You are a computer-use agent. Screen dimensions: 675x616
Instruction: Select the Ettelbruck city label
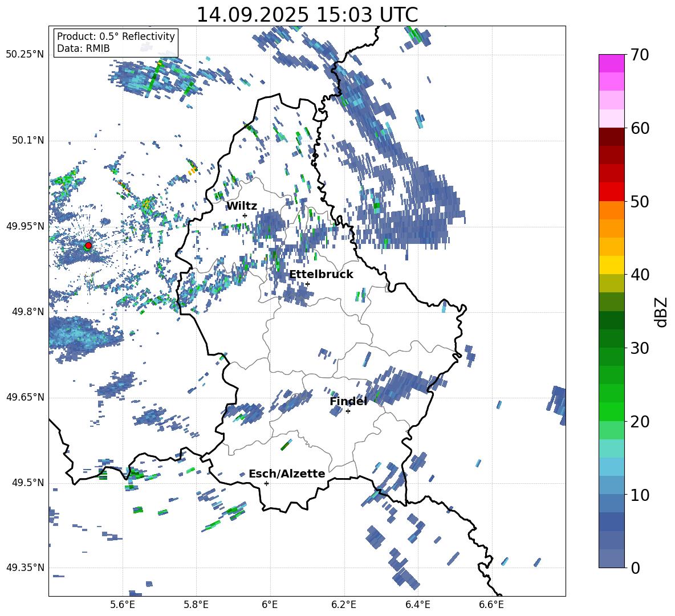[x=321, y=275]
